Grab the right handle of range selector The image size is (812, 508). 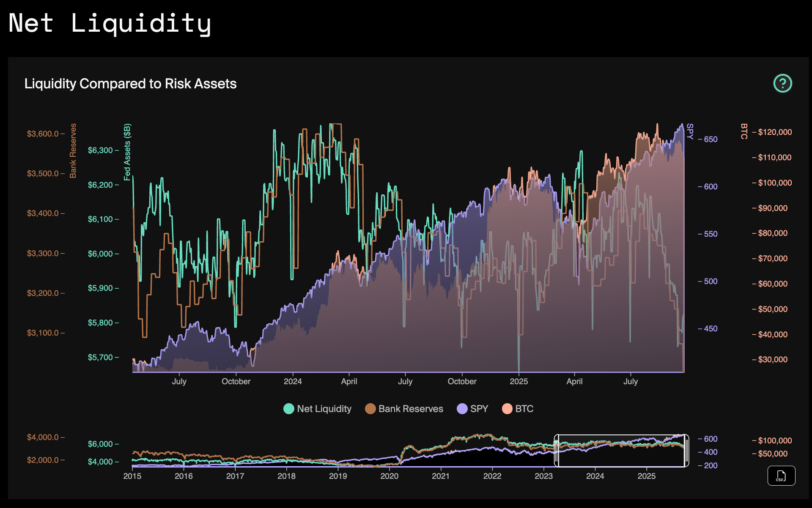pos(686,451)
